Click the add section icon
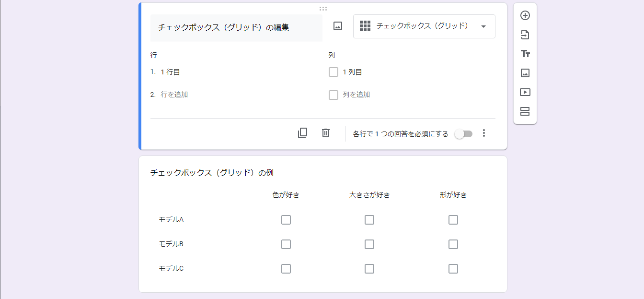The height and width of the screenshot is (299, 644). click(525, 111)
